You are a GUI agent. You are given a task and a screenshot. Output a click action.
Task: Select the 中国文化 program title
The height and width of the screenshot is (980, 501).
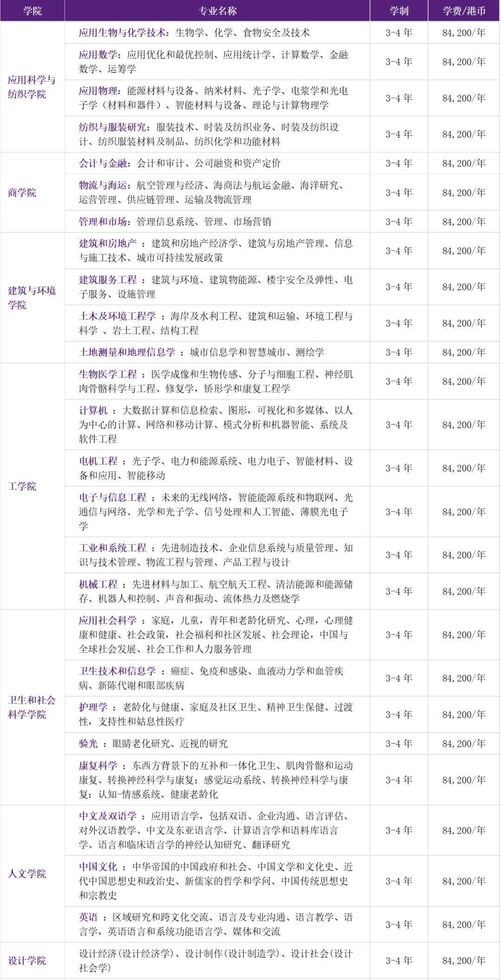click(98, 866)
